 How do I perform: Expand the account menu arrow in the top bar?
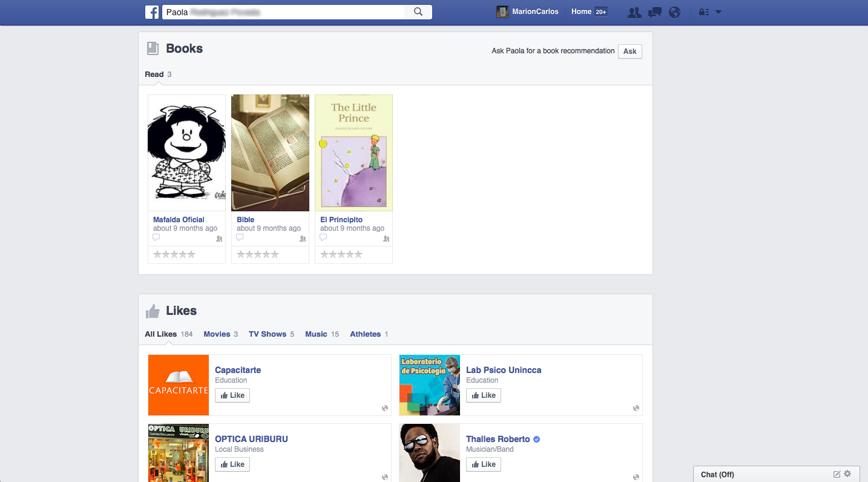tap(718, 12)
